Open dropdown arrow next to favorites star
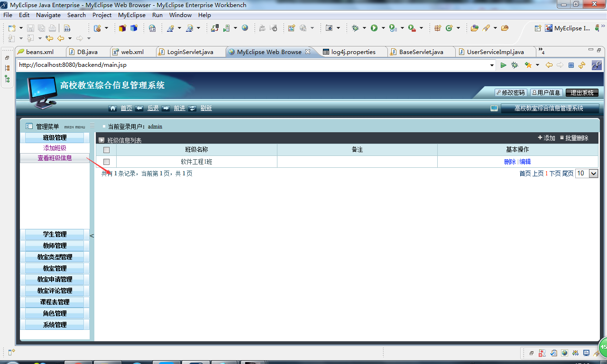 tap(537, 65)
